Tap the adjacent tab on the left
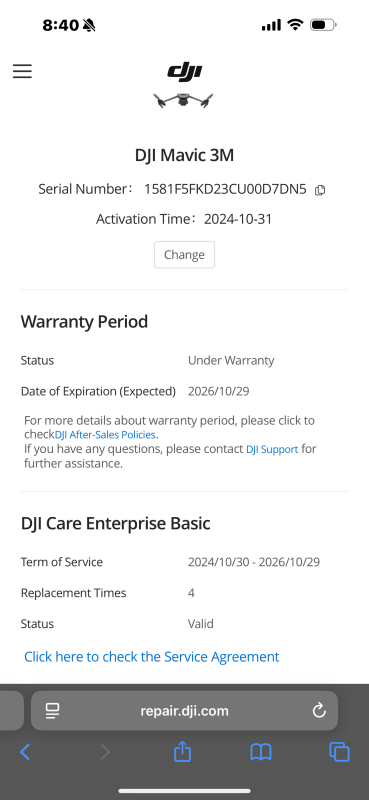This screenshot has width=369, height=800. point(11,711)
